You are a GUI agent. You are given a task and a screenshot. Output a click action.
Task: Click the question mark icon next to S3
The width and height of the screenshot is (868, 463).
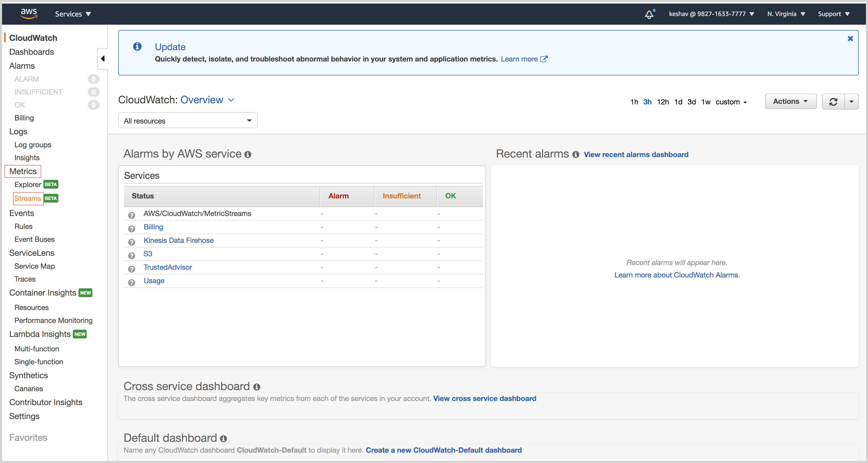tap(132, 255)
